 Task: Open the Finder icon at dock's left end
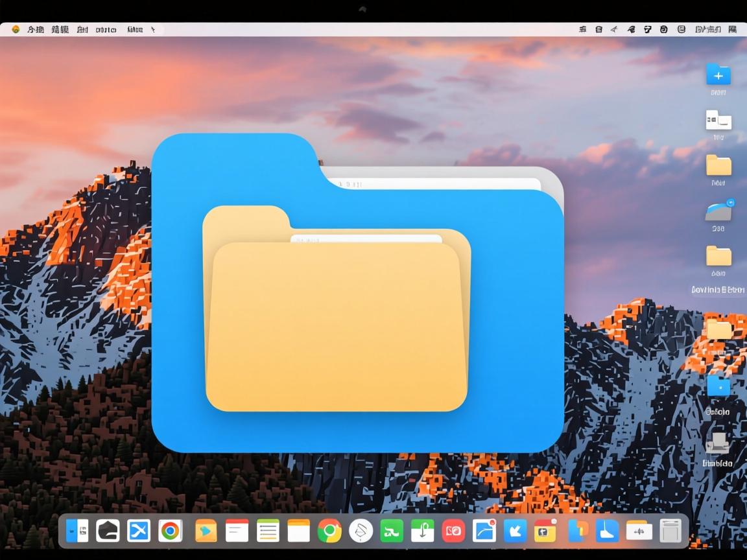77,531
